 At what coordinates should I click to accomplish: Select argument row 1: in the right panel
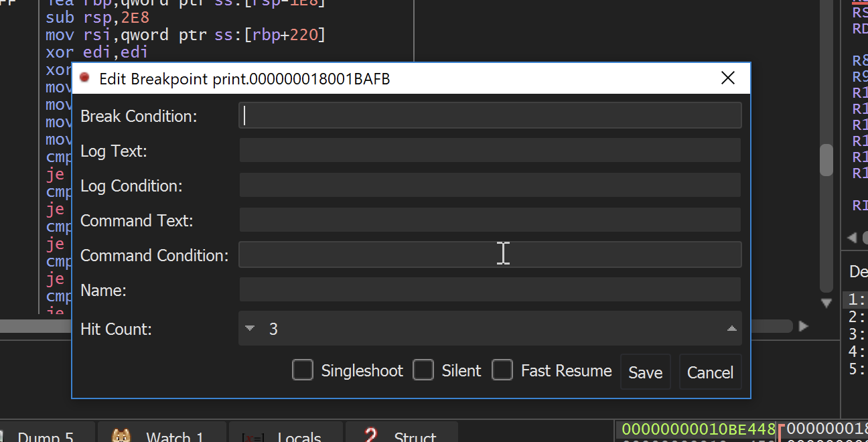point(856,299)
